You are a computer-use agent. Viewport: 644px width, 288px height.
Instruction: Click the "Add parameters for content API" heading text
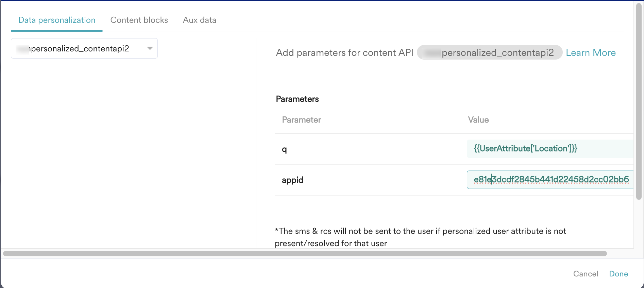(x=344, y=53)
